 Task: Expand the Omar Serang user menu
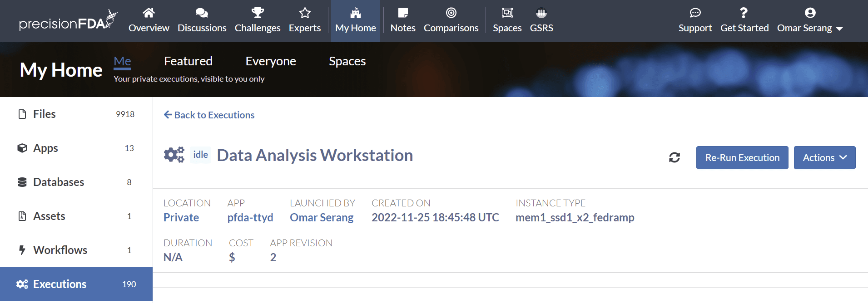(x=810, y=21)
